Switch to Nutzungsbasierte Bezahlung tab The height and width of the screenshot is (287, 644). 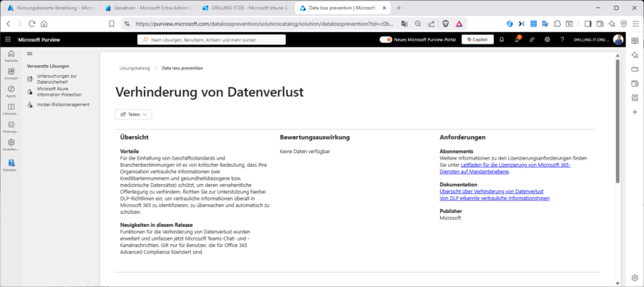click(51, 8)
